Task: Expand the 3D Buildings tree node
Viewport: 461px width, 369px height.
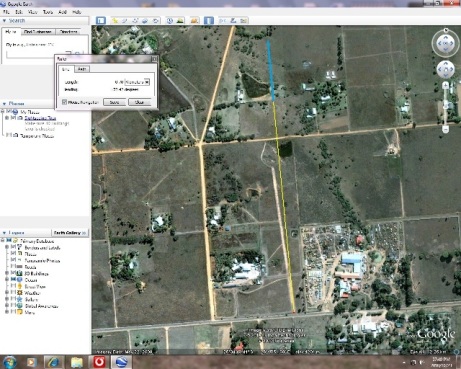Action: coord(7,273)
